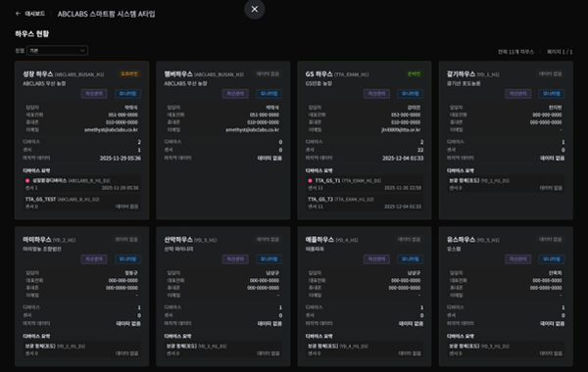
Task: Open 모니터링 on GS 하우스 card
Action: click(411, 94)
